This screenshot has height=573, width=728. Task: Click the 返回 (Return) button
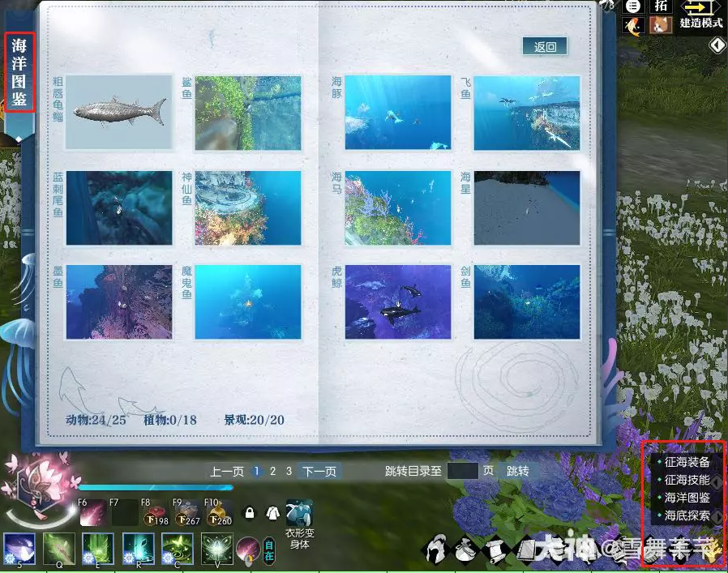(545, 46)
